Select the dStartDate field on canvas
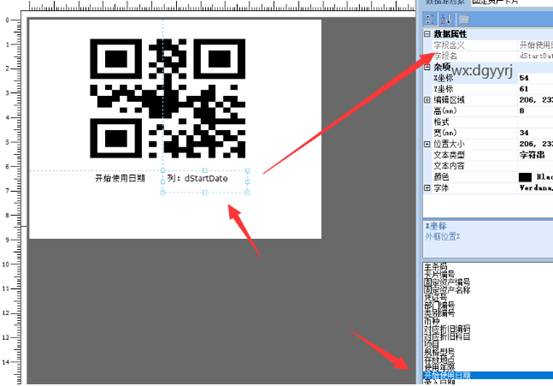 point(205,181)
